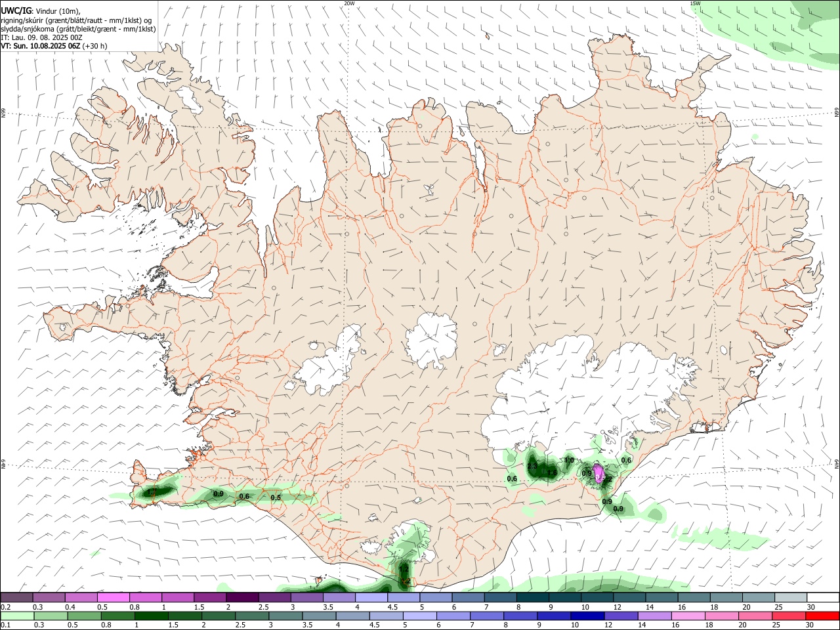Pick the pale lavender 4 snow scale swatch

tap(371, 597)
